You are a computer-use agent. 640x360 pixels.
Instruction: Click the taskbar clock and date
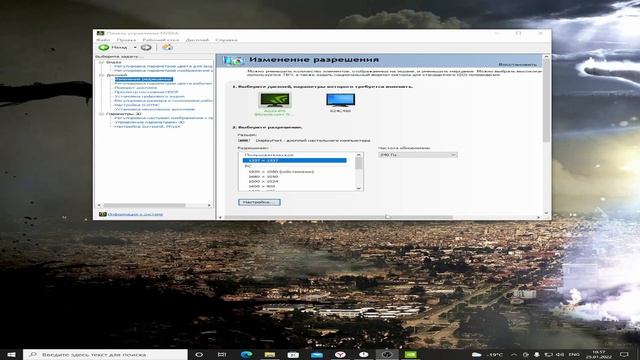coord(600,355)
